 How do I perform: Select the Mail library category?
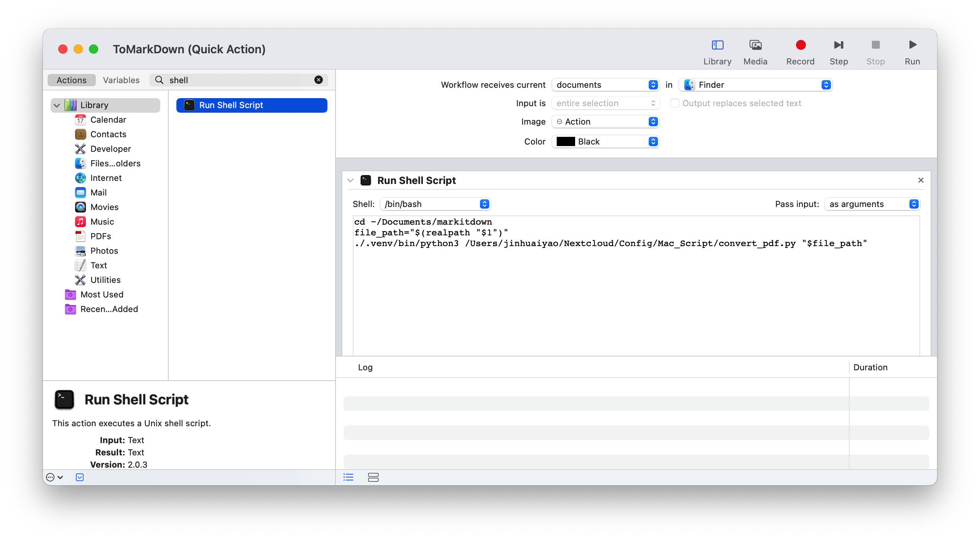point(98,192)
